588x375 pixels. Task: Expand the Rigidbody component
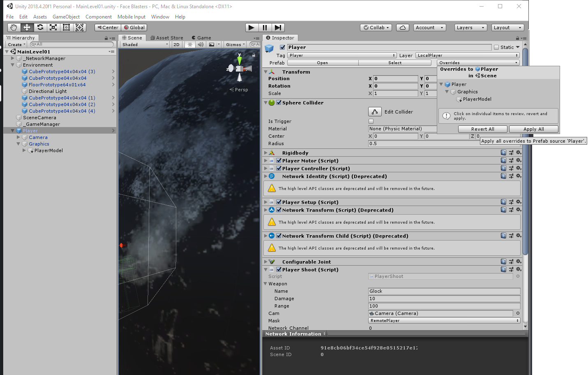[266, 153]
